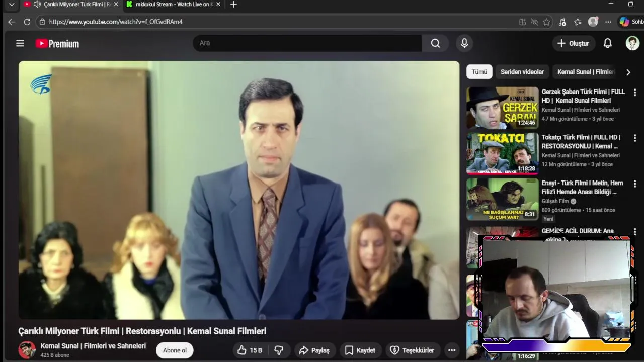View site info via lock icon
Viewport: 644px width, 362px height.
tap(42, 22)
